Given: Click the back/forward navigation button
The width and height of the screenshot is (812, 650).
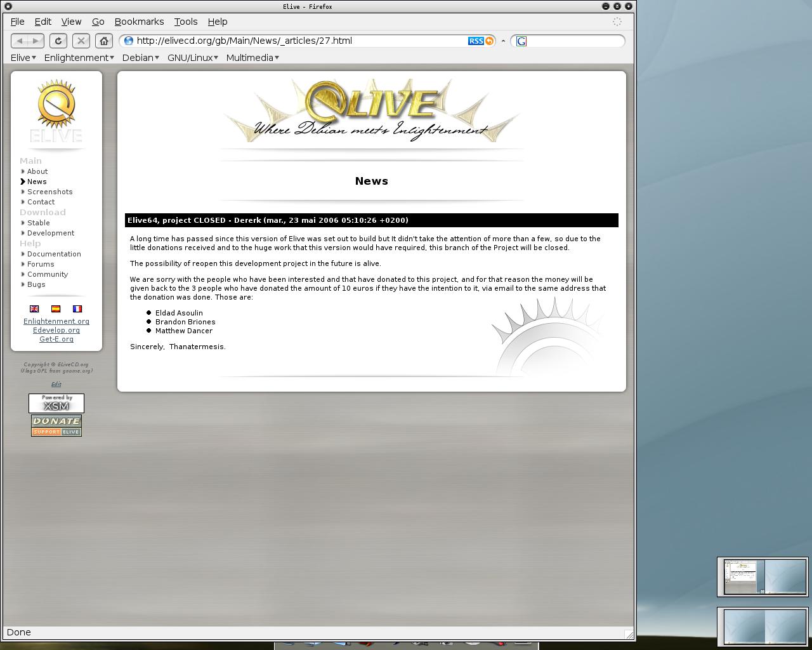Looking at the screenshot, I should pyautogui.click(x=27, y=41).
